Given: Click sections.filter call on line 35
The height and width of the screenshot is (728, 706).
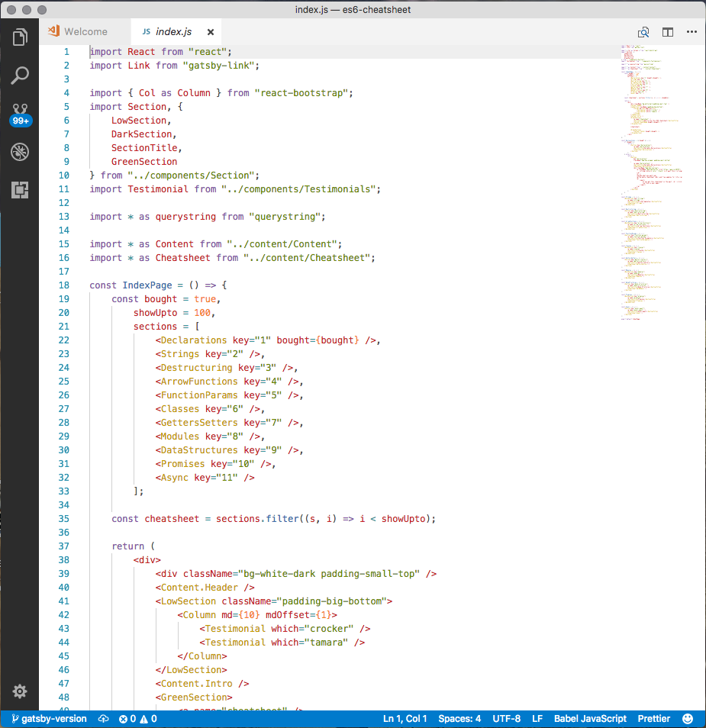Looking at the screenshot, I should [x=257, y=519].
